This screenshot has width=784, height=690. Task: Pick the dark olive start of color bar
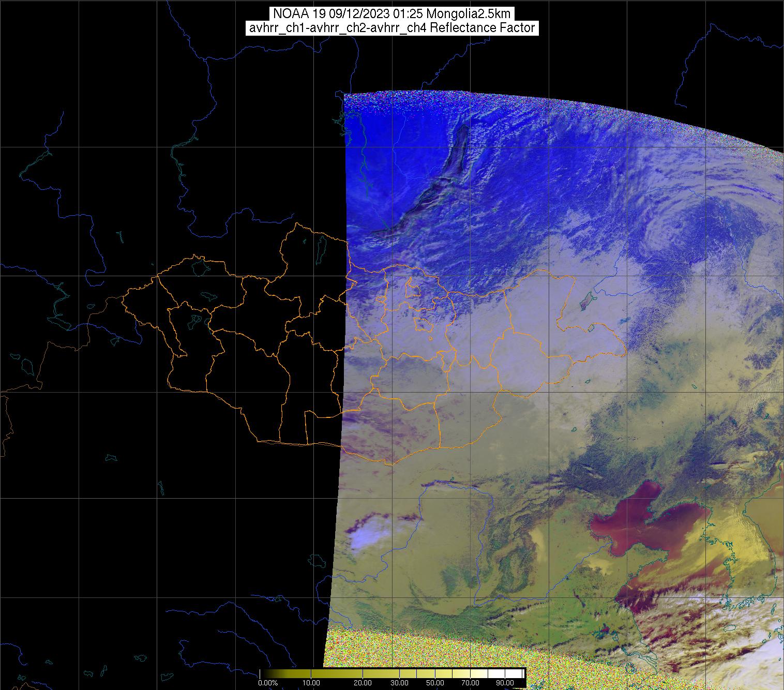pyautogui.click(x=265, y=673)
